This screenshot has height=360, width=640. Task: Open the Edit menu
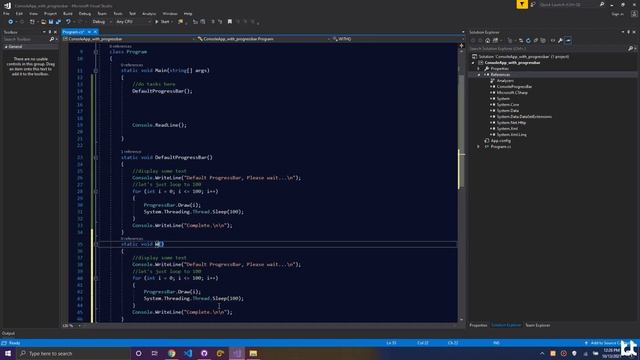click(19, 13)
